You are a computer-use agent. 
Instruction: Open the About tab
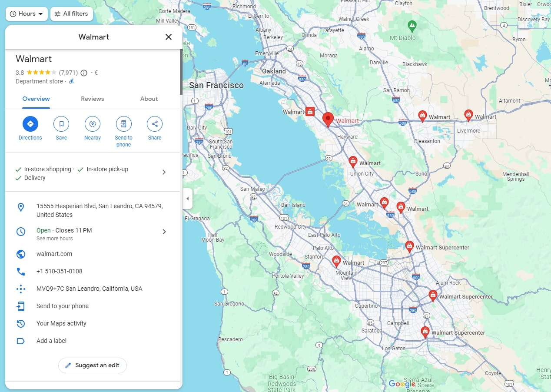[x=149, y=99]
